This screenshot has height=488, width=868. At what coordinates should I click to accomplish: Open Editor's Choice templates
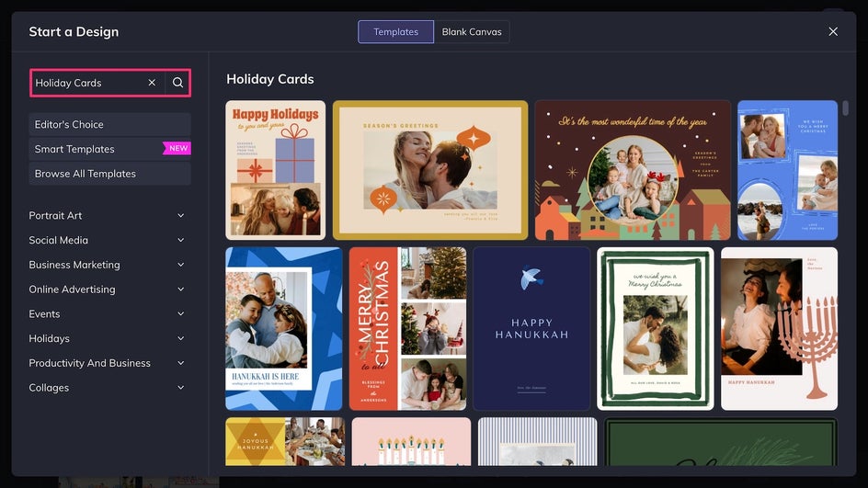(109, 124)
